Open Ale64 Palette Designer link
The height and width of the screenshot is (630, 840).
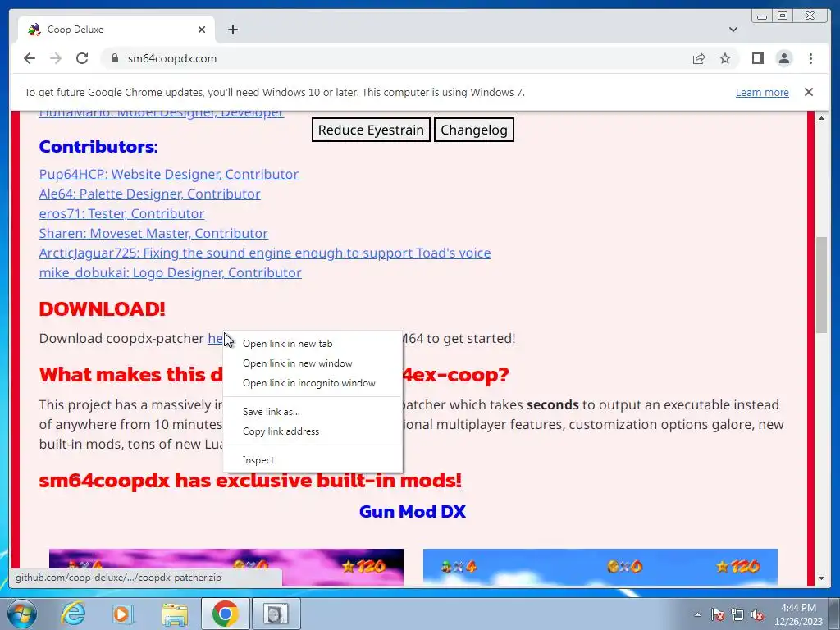point(149,194)
